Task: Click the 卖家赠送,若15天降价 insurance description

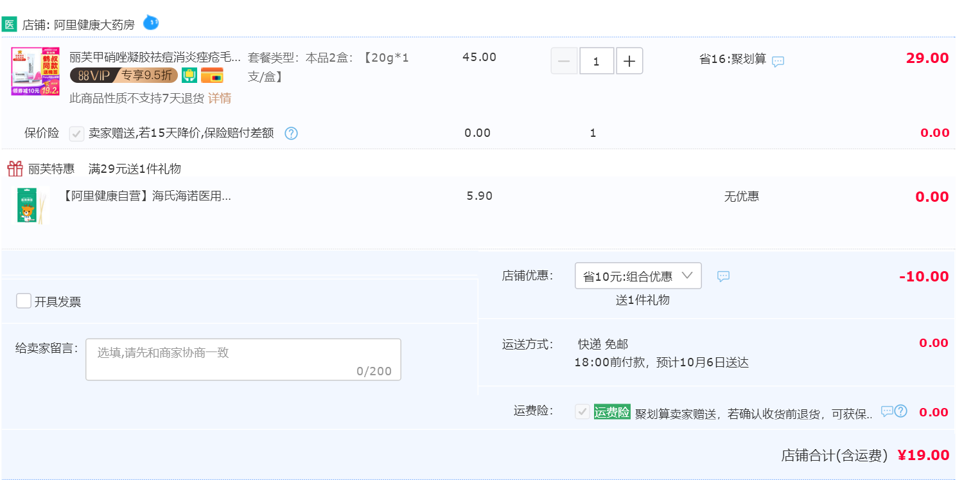Action: click(x=181, y=133)
